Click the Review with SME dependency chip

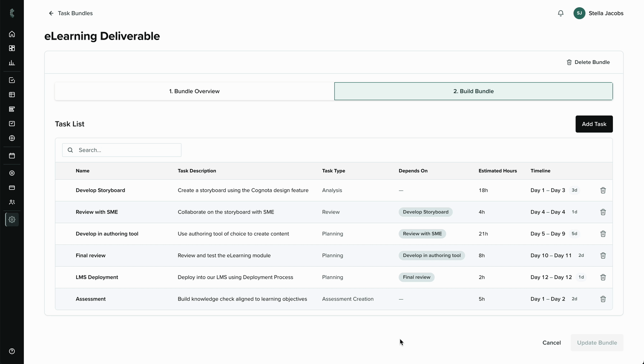[423, 234]
